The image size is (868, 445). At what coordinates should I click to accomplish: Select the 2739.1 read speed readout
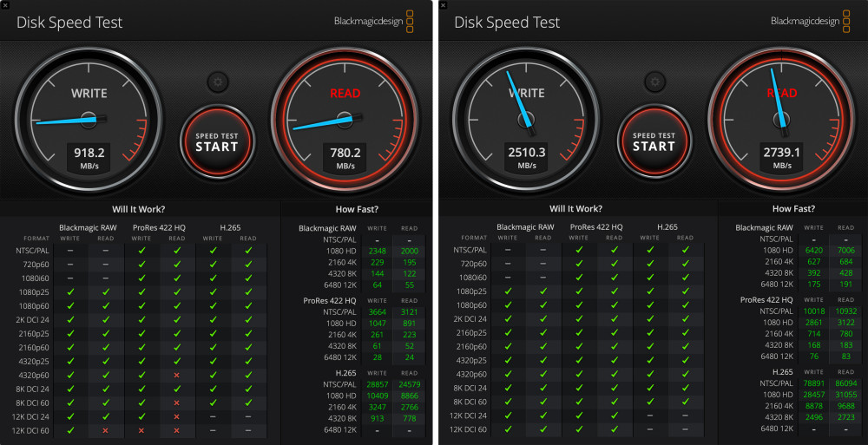[782, 152]
